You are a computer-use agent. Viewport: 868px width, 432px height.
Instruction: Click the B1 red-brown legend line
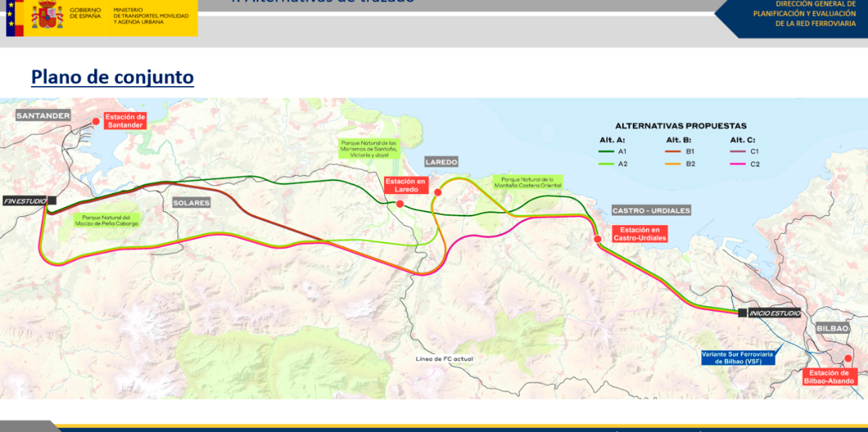(x=673, y=151)
